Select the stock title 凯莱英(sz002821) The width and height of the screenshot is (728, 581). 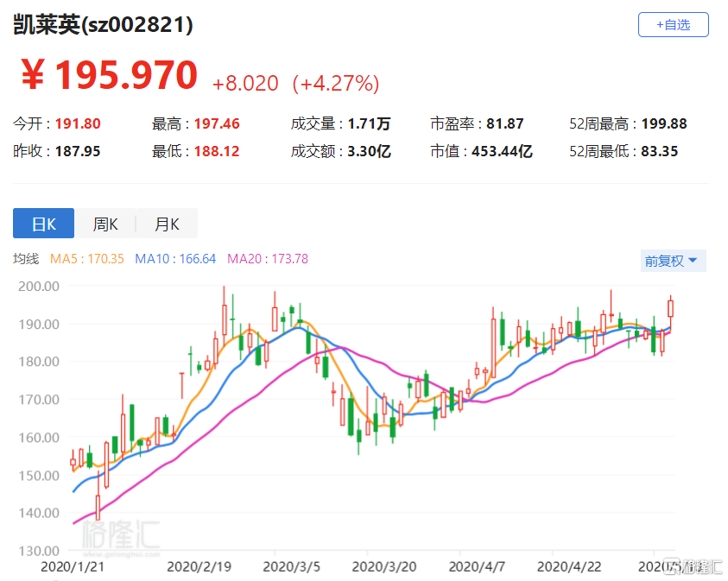pos(103,24)
